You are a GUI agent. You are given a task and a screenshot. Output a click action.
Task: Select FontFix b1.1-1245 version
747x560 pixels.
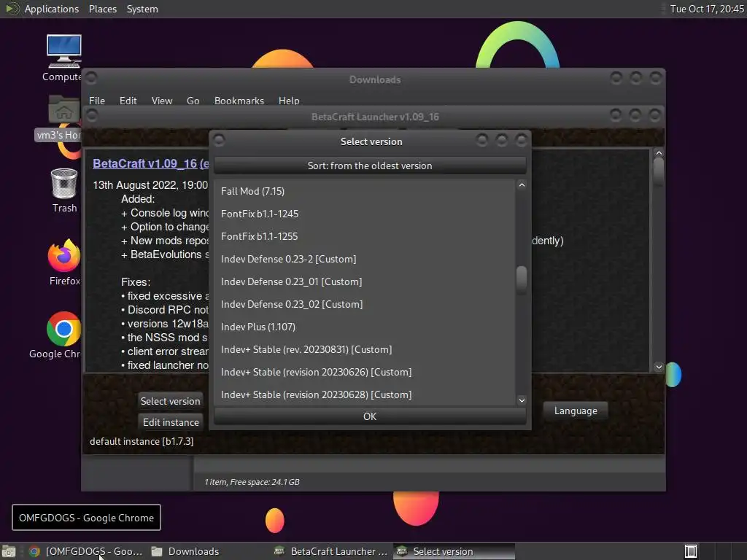(x=365, y=214)
